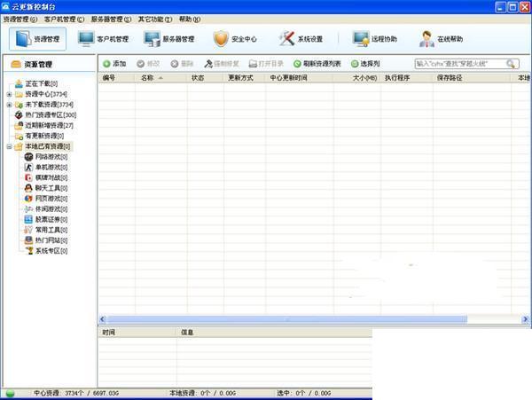Image resolution: width=532 pixels, height=400 pixels.
Task: Sort by 保存路径 column header
Action: coord(472,78)
